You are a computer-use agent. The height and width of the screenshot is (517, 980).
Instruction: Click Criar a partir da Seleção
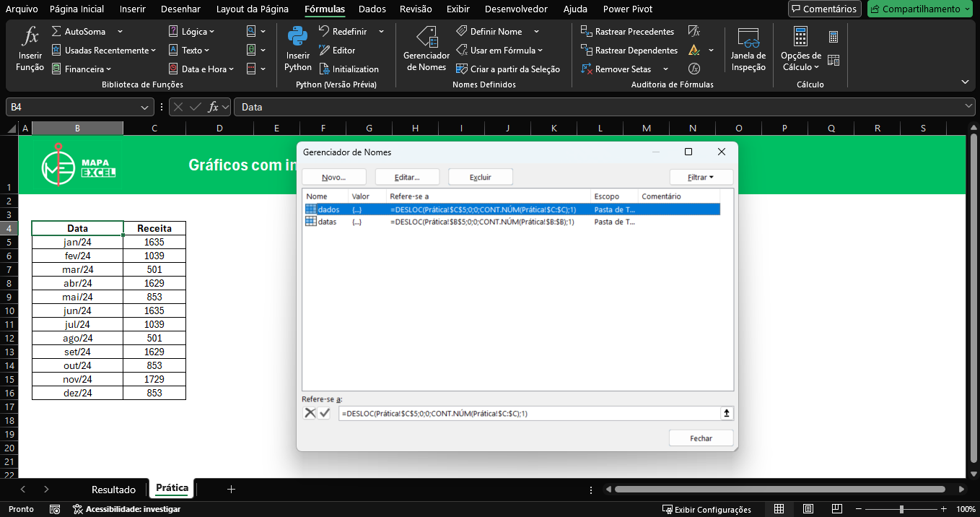(508, 69)
